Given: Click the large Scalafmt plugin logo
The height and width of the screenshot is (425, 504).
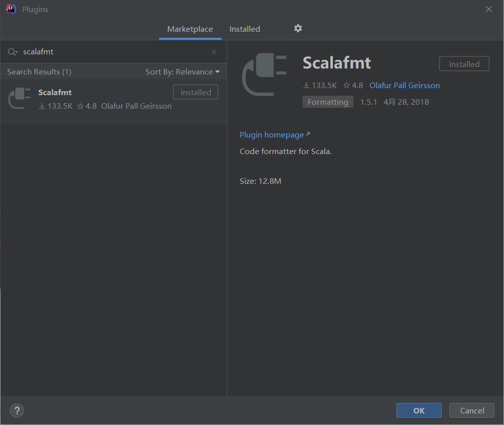Looking at the screenshot, I should pyautogui.click(x=264, y=75).
